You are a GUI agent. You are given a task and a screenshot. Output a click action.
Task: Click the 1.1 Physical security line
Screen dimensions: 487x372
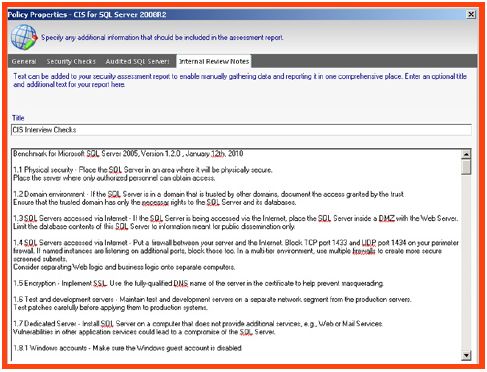point(143,170)
